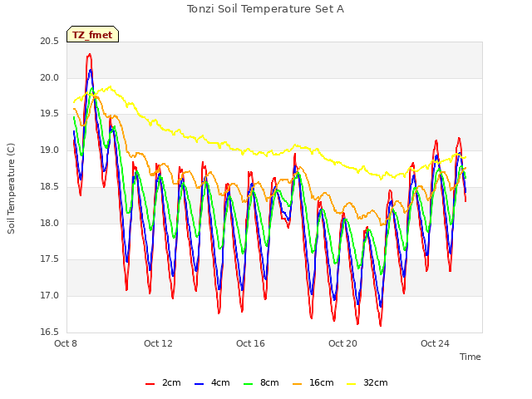Image resolution: width=532 pixels, height=399 pixels.
Task: Click the chart title Tonzi Soil Temperature Set A
Action: [265, 9]
